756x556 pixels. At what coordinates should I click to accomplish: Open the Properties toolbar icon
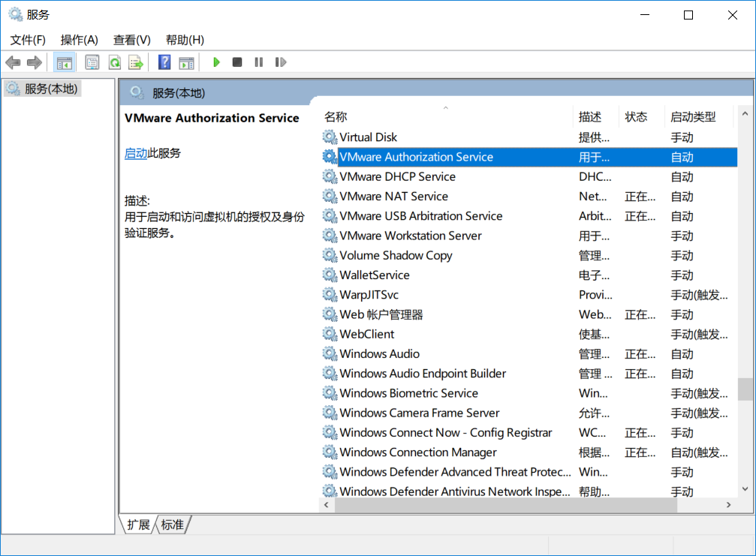pyautogui.click(x=92, y=62)
